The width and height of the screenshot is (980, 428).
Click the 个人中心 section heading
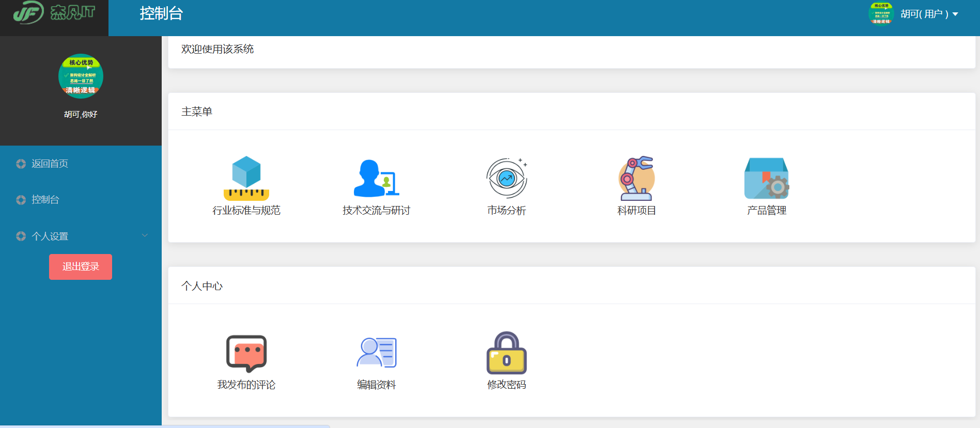[x=202, y=287]
